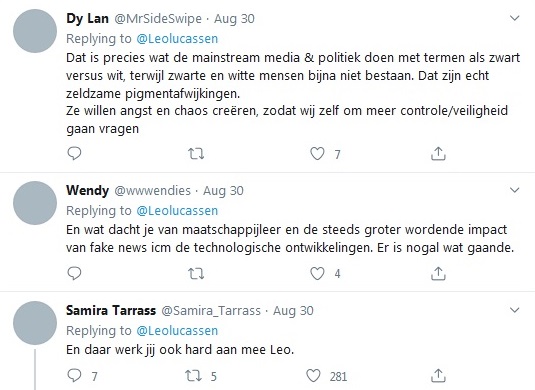The image size is (535, 390).
Task: Retweet Dy Lan's tweet
Action: [x=196, y=154]
